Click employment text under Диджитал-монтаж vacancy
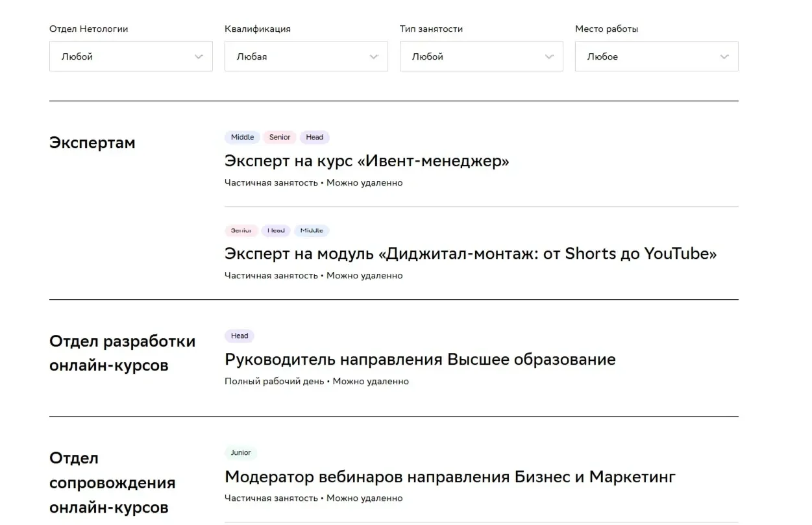 [x=314, y=275]
